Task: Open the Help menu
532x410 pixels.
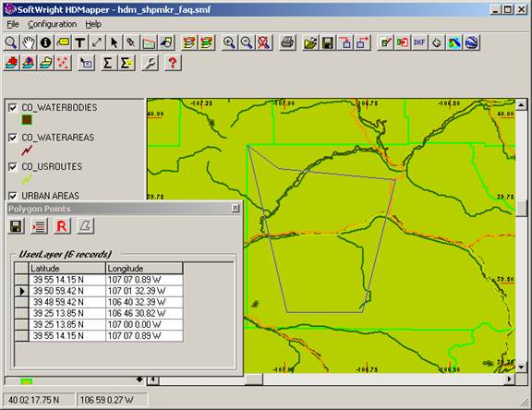Action: click(93, 24)
